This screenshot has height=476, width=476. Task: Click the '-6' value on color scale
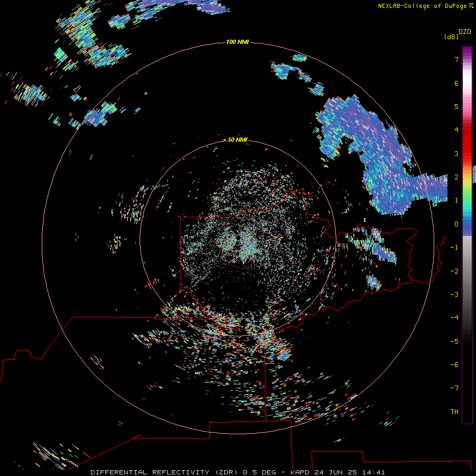[454, 365]
